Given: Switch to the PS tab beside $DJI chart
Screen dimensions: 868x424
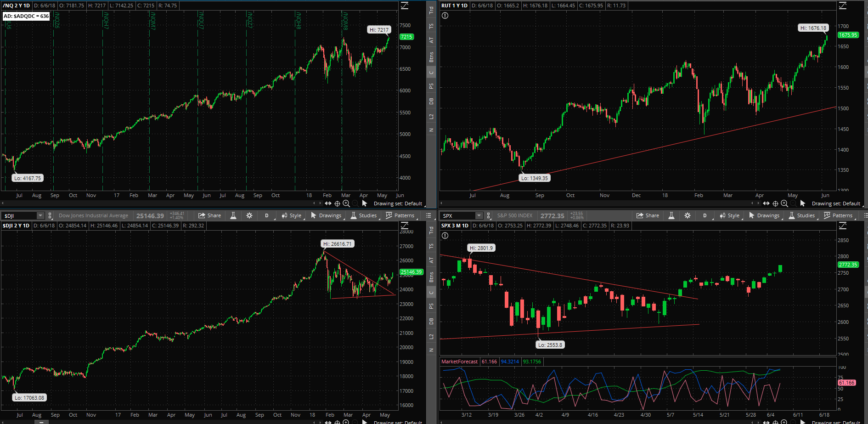Looking at the screenshot, I should 431,306.
